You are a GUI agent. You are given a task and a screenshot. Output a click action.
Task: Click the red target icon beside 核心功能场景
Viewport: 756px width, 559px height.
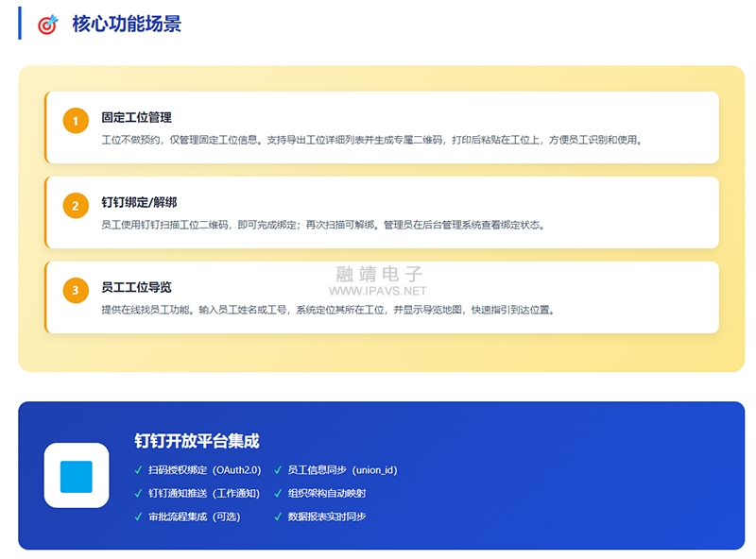click(x=48, y=25)
